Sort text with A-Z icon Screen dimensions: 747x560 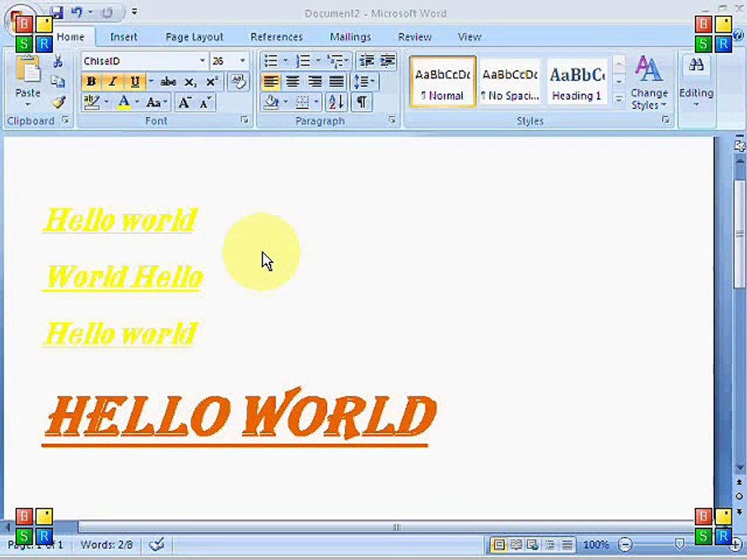[x=336, y=102]
